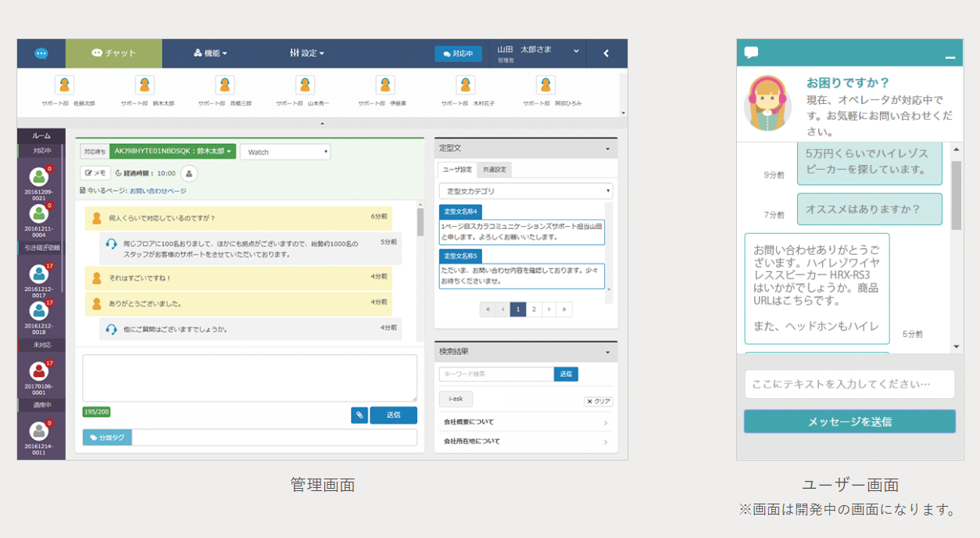Click the キーワード検索 input field
The height and width of the screenshot is (538, 980).
496,375
